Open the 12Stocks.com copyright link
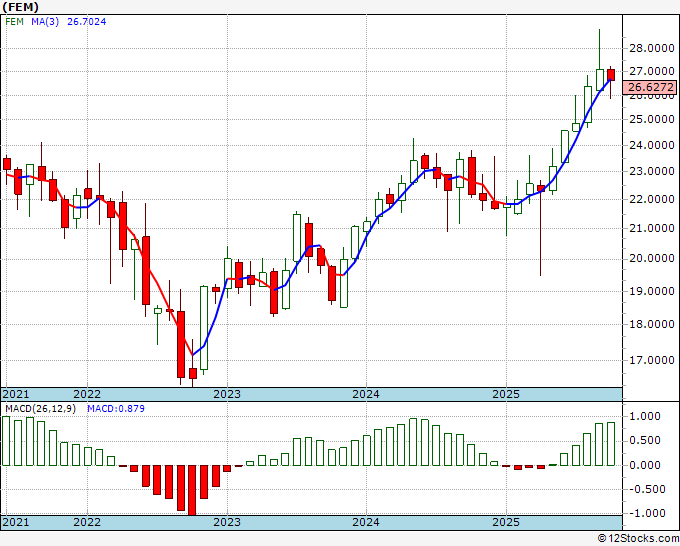This screenshot has width=680, height=546. tap(638, 539)
